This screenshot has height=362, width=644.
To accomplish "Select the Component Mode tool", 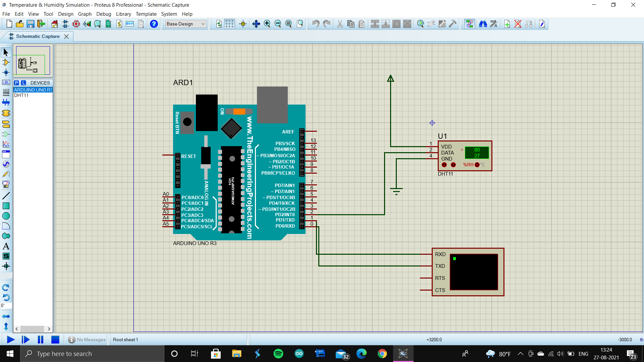I will [x=6, y=62].
